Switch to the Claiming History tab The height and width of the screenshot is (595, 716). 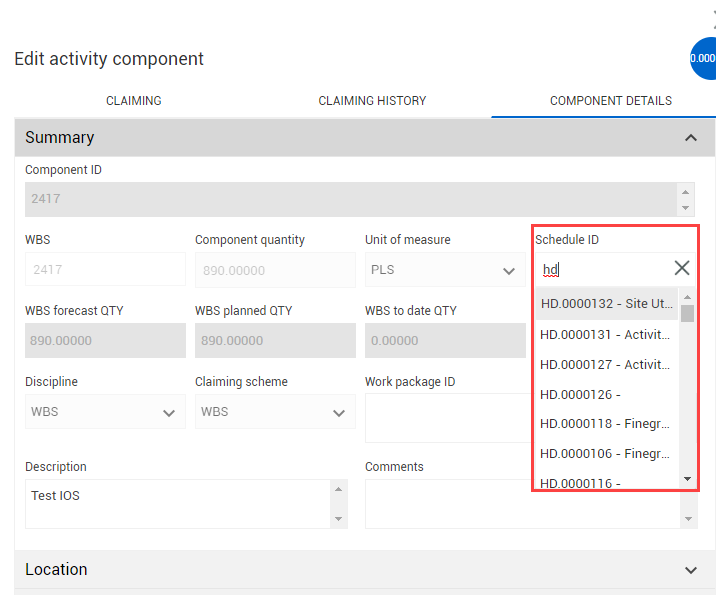(x=372, y=101)
